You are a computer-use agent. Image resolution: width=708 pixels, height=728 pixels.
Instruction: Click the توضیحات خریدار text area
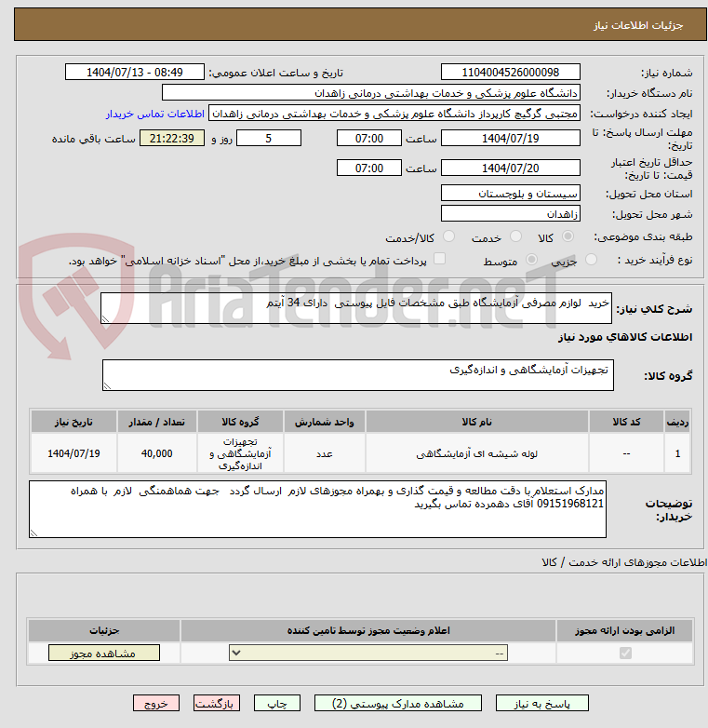point(317,509)
